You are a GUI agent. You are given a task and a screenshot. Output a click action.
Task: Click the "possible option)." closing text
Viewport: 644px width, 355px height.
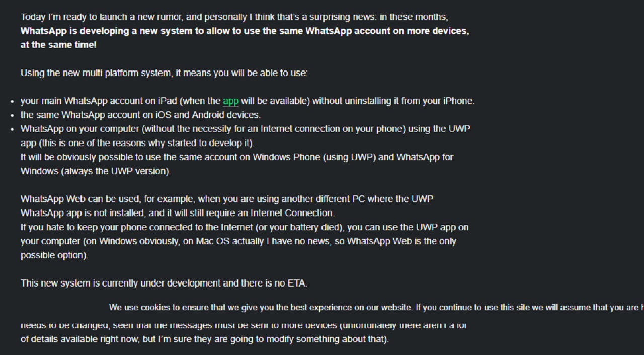tap(54, 255)
